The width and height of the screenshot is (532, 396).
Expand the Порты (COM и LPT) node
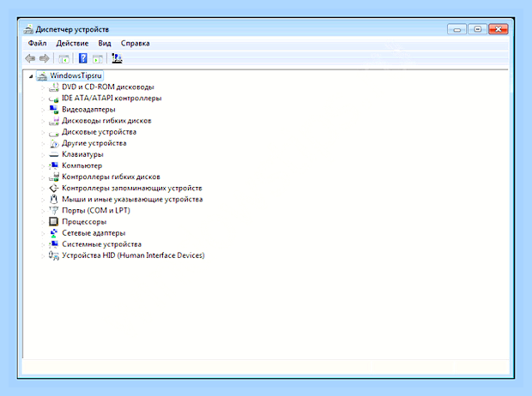(x=43, y=211)
